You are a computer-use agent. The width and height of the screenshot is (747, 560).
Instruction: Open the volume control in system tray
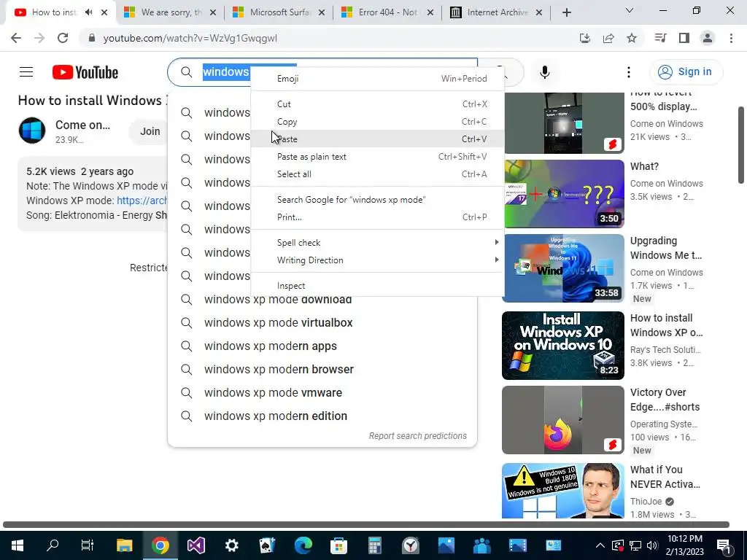pos(652,545)
